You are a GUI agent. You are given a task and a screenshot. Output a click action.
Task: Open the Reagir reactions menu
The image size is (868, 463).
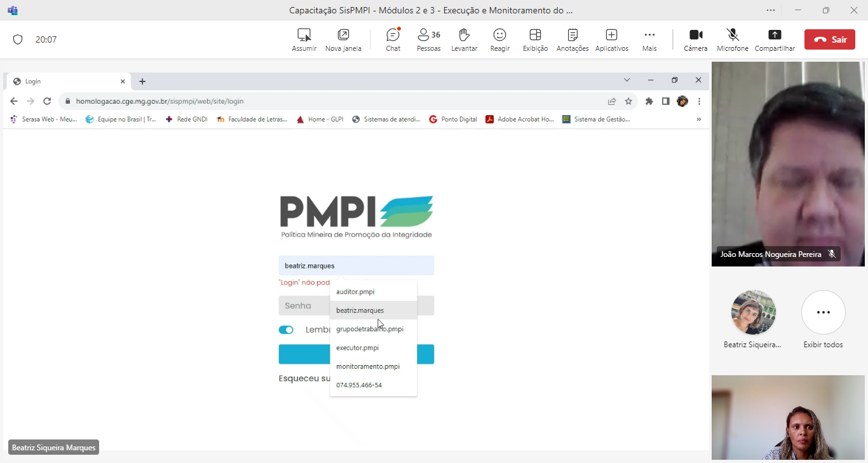[500, 39]
